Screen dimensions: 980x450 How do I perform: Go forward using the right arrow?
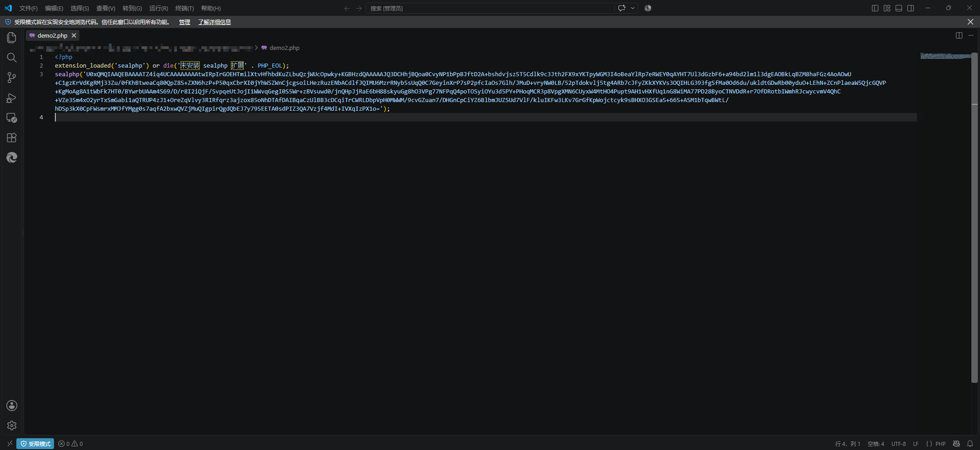pyautogui.click(x=359, y=8)
